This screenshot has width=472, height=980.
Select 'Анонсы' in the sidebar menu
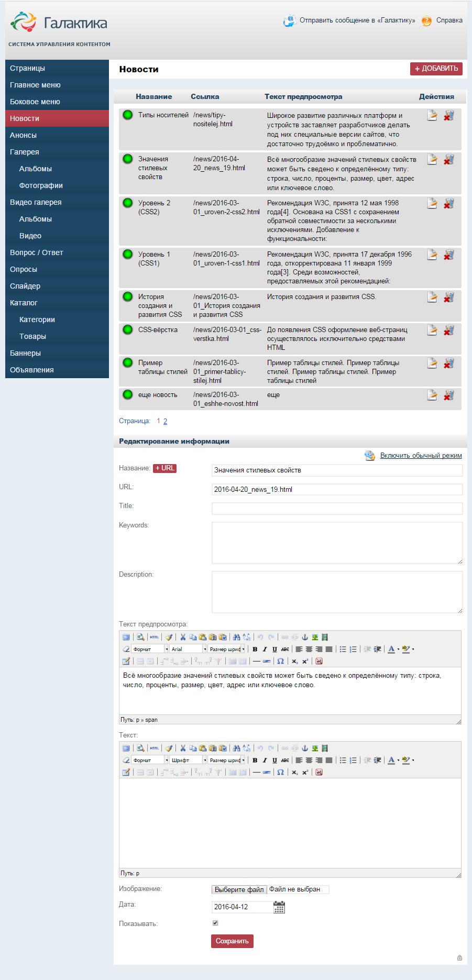(57, 135)
